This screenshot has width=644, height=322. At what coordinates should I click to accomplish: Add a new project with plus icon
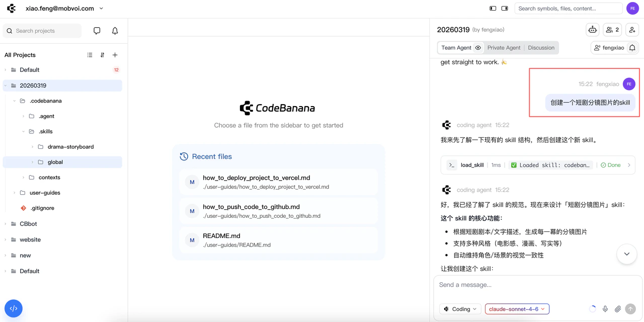tap(115, 55)
